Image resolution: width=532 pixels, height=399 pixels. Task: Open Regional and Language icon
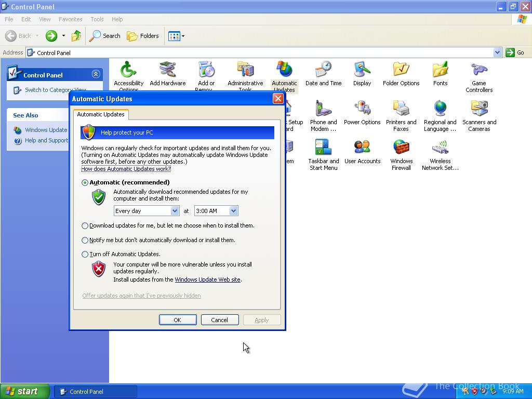click(x=440, y=116)
